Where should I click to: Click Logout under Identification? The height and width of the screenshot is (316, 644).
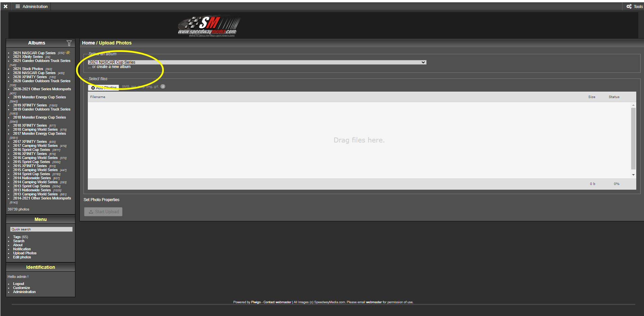19,284
